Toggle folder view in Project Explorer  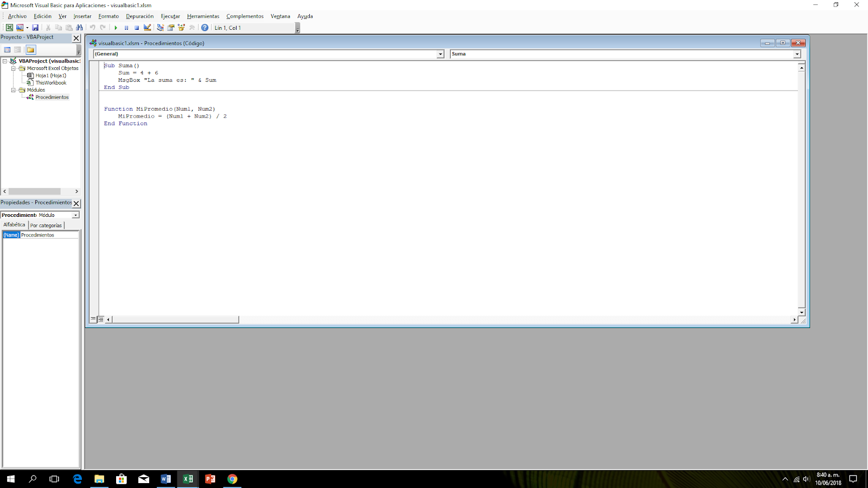[31, 49]
